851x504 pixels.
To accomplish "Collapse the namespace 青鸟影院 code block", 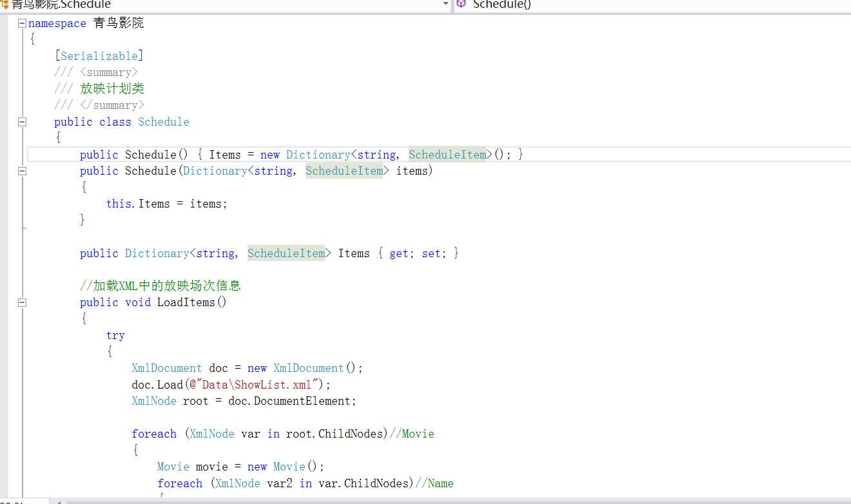I will pos(23,23).
